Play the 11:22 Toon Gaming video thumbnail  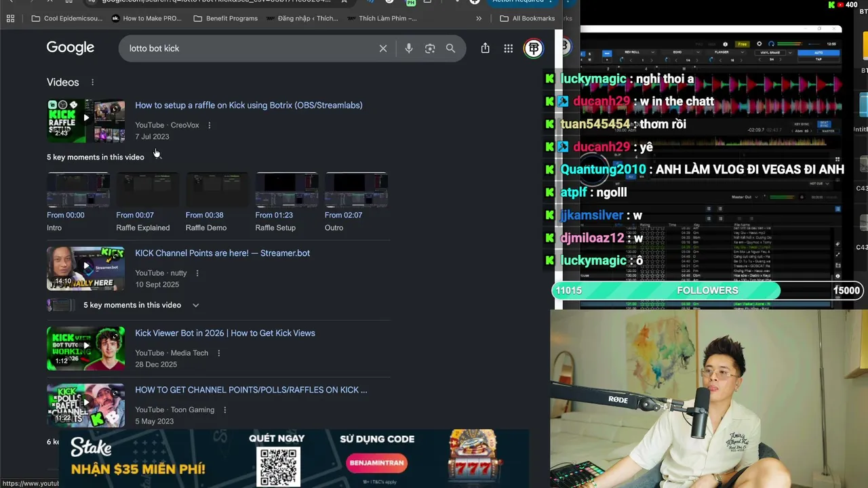[85, 405]
